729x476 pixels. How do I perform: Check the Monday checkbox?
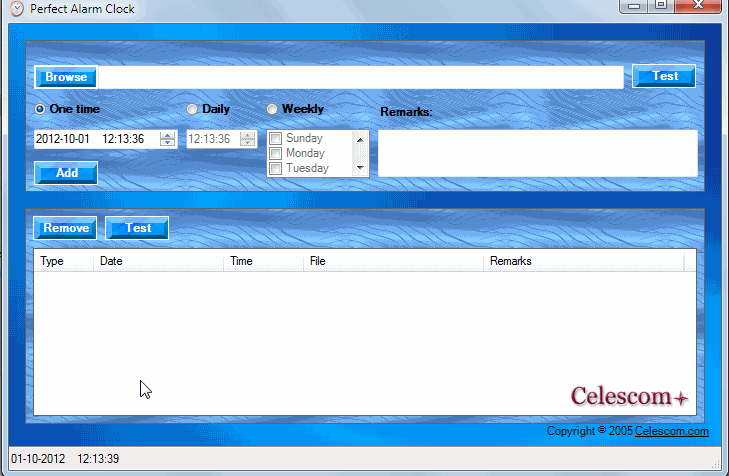[x=276, y=153]
